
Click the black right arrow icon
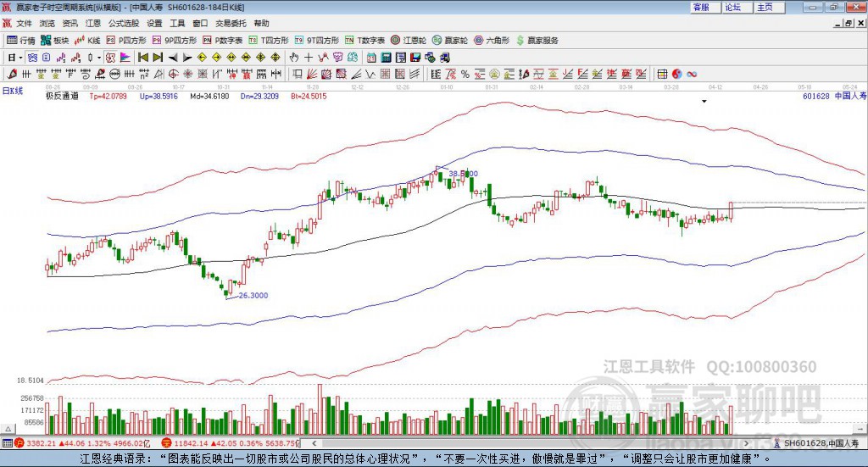tap(187, 58)
